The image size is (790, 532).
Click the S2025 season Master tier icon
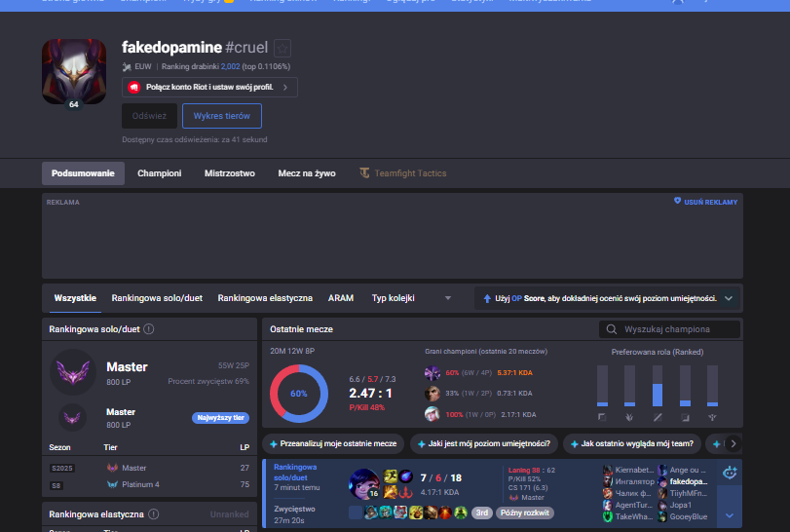tap(112, 468)
